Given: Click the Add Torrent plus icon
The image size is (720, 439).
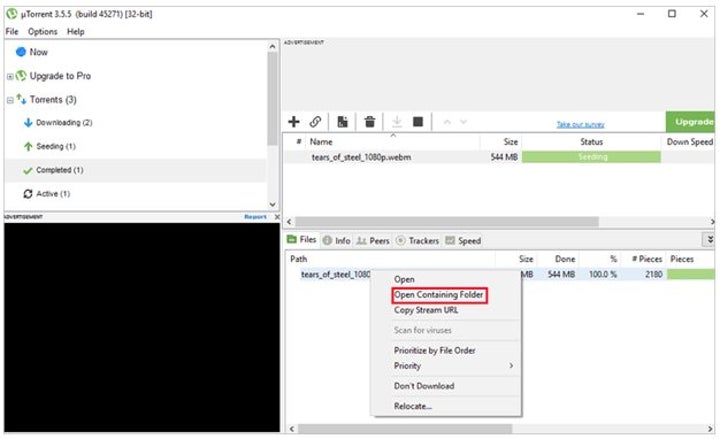Looking at the screenshot, I should pos(294,122).
